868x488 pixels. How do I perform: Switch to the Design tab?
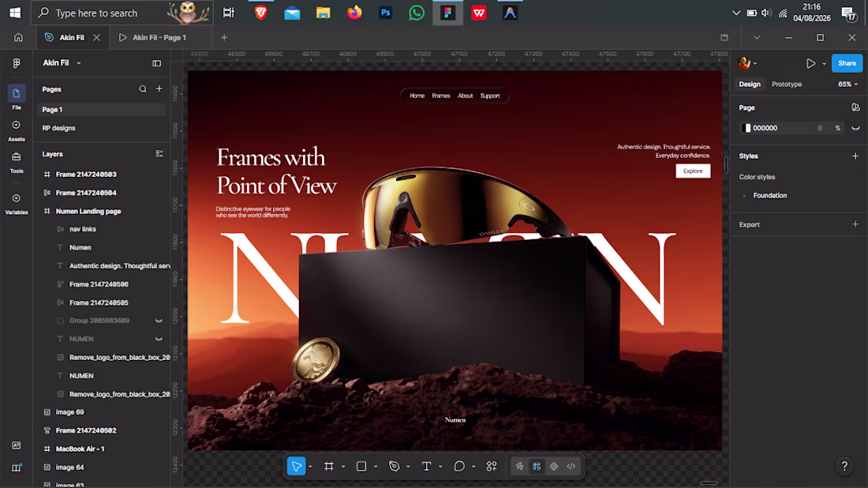tap(750, 84)
